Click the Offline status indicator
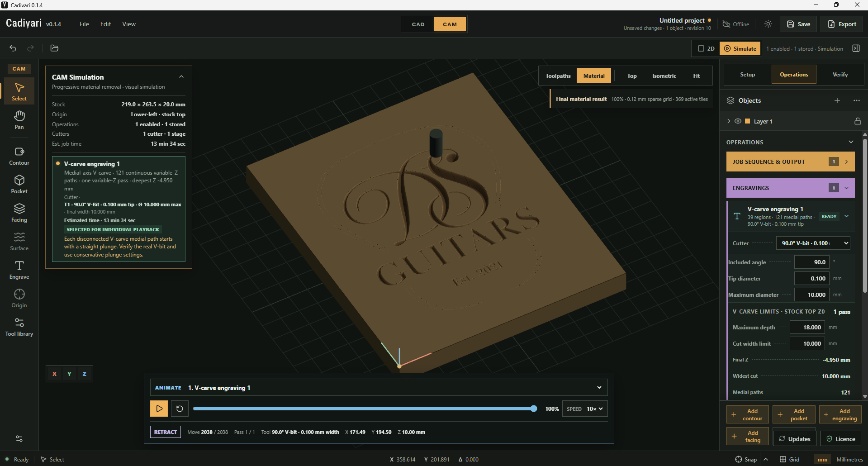Screen dimensions: 868x466 coord(736,24)
